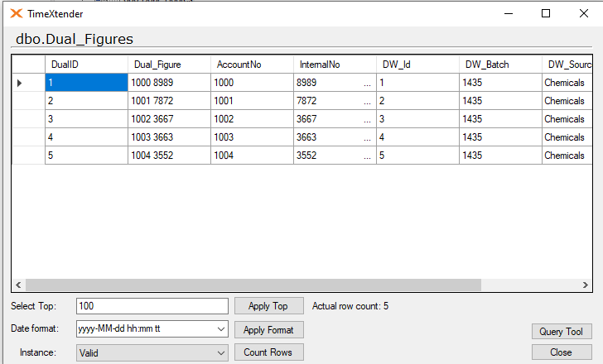The width and height of the screenshot is (603, 364).
Task: Click Chemicals cell in row with DualID 3
Action: 567,119
